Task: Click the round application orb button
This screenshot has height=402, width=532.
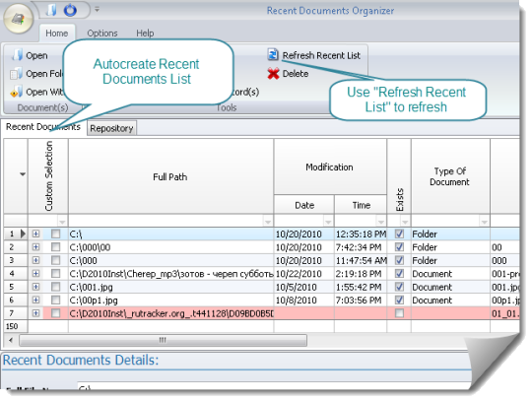Action: [x=19, y=19]
